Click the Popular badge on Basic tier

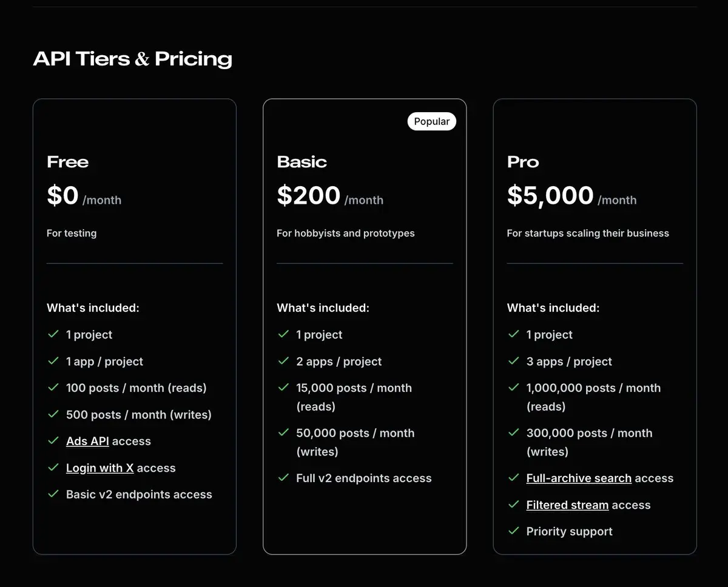[x=431, y=121]
